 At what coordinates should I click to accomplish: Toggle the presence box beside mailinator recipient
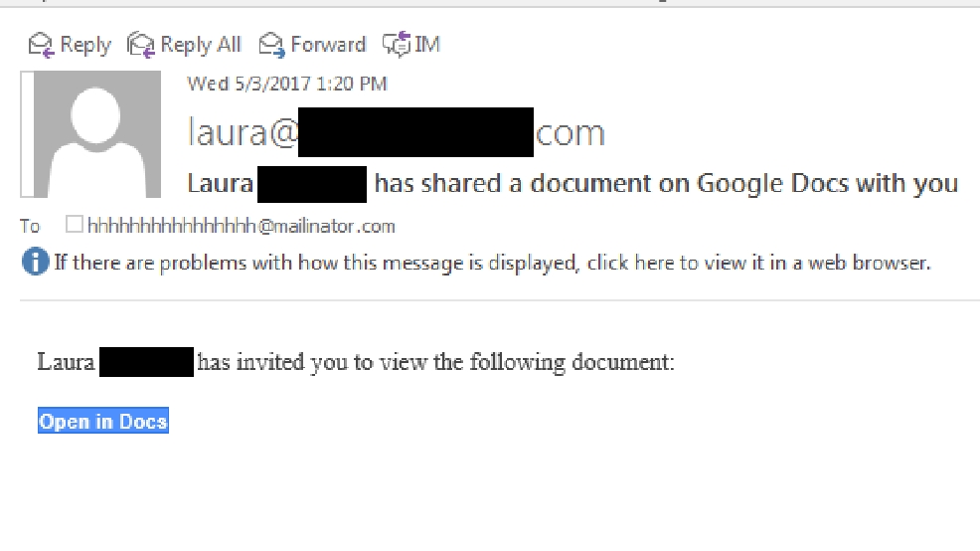[75, 224]
